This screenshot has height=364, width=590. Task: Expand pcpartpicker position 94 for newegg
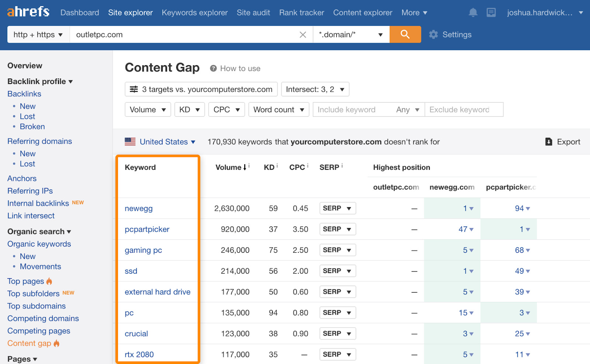click(523, 209)
